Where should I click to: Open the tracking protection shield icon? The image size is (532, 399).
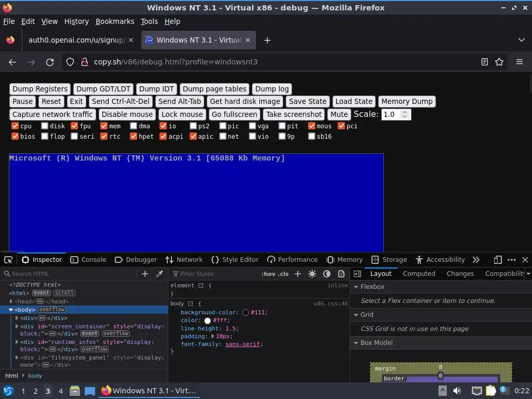tap(70, 62)
